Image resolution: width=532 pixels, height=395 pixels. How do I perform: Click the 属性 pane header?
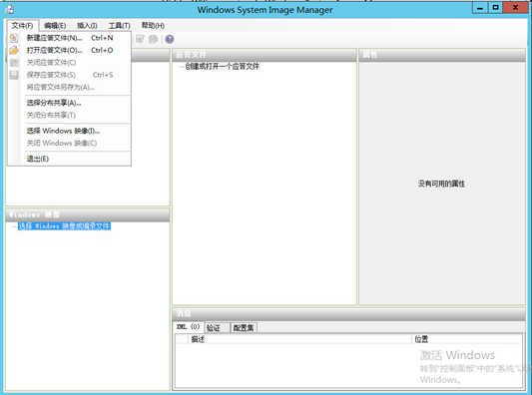coord(442,55)
